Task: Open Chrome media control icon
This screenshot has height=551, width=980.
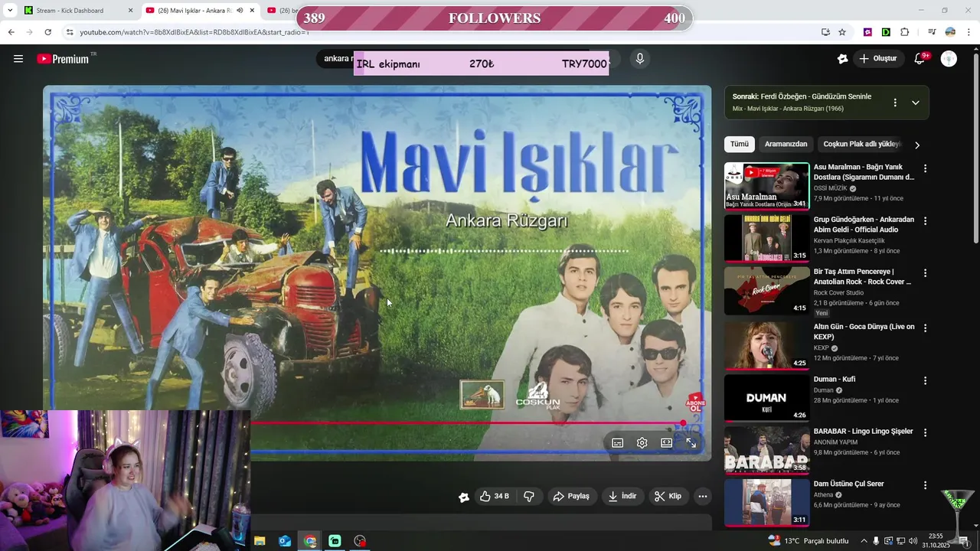Action: click(x=932, y=32)
